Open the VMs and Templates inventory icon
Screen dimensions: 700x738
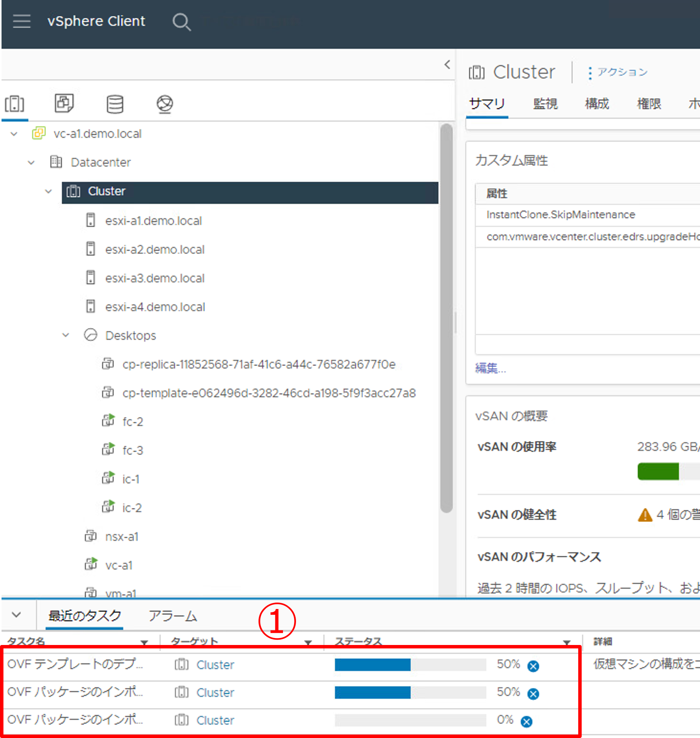[x=64, y=103]
